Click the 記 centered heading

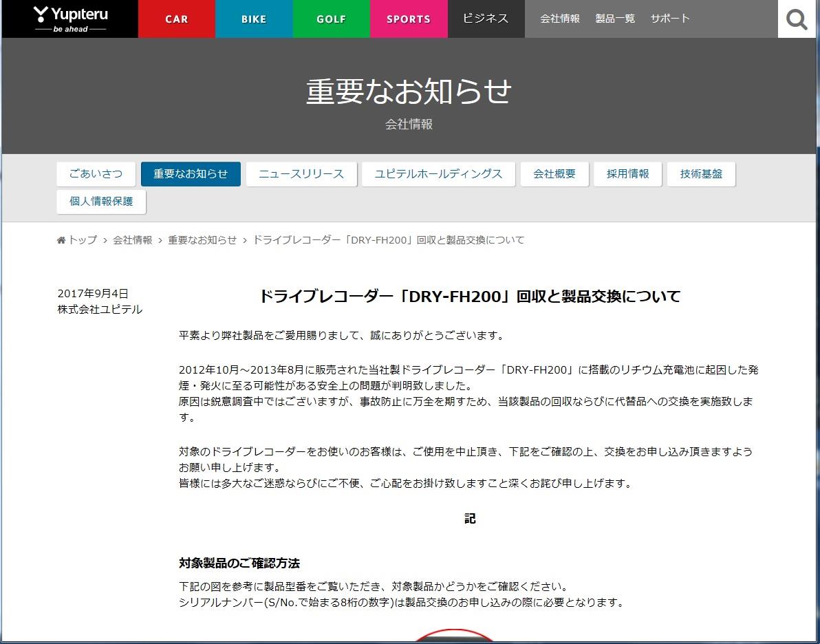[470, 519]
